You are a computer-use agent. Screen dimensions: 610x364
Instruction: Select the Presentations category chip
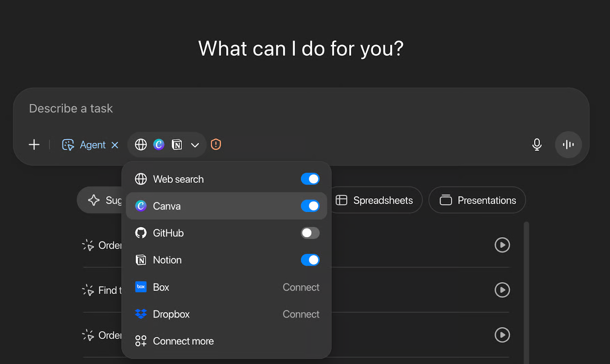(477, 200)
